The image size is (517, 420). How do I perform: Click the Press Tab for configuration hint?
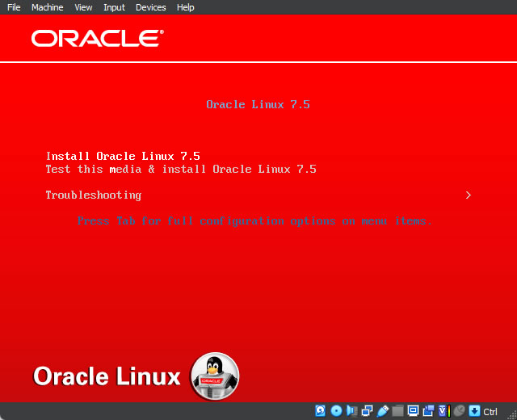254,220
